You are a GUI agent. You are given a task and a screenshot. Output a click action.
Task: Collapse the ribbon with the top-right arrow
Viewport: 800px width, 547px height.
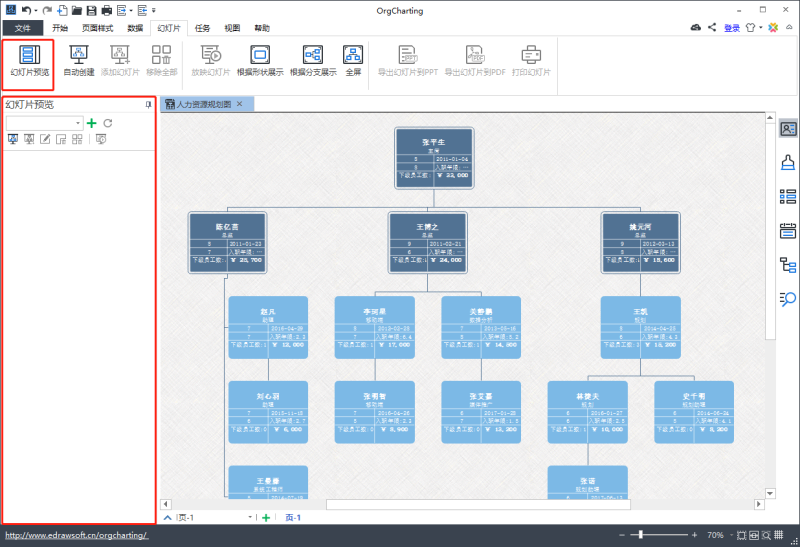pyautogui.click(x=789, y=28)
